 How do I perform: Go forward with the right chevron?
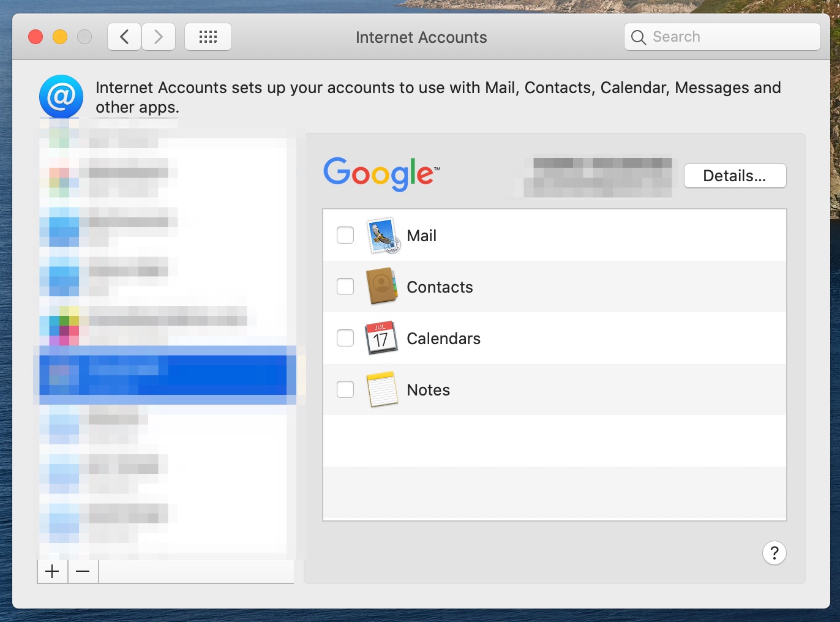[x=159, y=37]
